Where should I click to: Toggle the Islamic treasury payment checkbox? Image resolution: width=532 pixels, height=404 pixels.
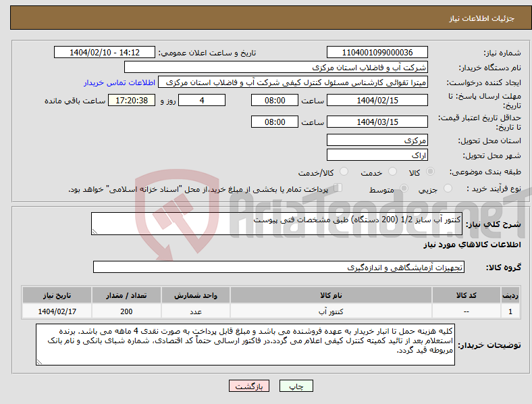[338, 188]
